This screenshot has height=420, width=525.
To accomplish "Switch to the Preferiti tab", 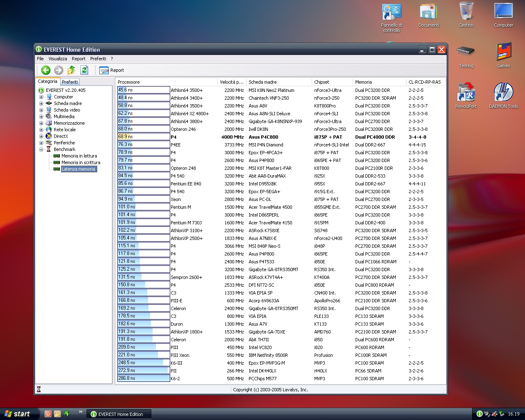I will point(70,82).
